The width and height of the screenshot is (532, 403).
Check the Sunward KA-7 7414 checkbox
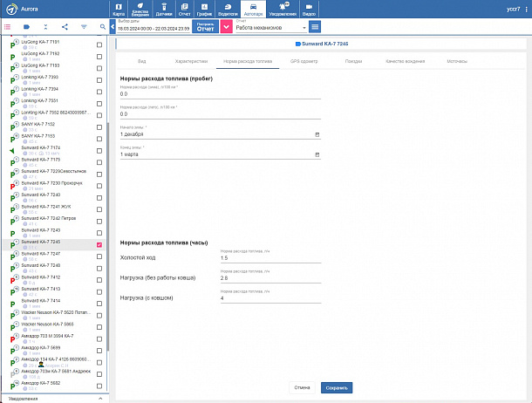click(x=99, y=304)
